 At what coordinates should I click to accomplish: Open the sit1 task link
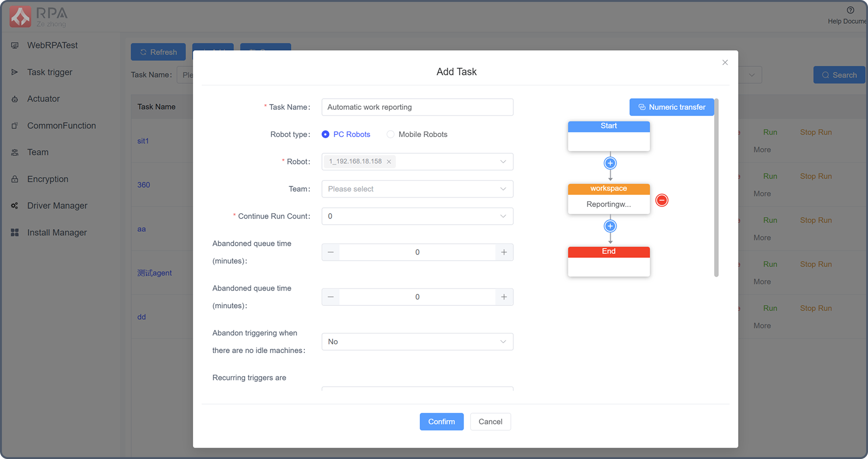[x=143, y=141]
